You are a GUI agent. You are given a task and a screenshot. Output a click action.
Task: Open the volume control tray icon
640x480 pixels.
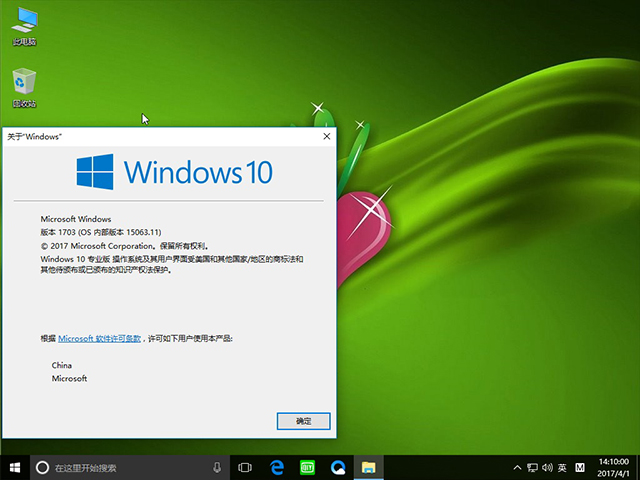pyautogui.click(x=546, y=467)
